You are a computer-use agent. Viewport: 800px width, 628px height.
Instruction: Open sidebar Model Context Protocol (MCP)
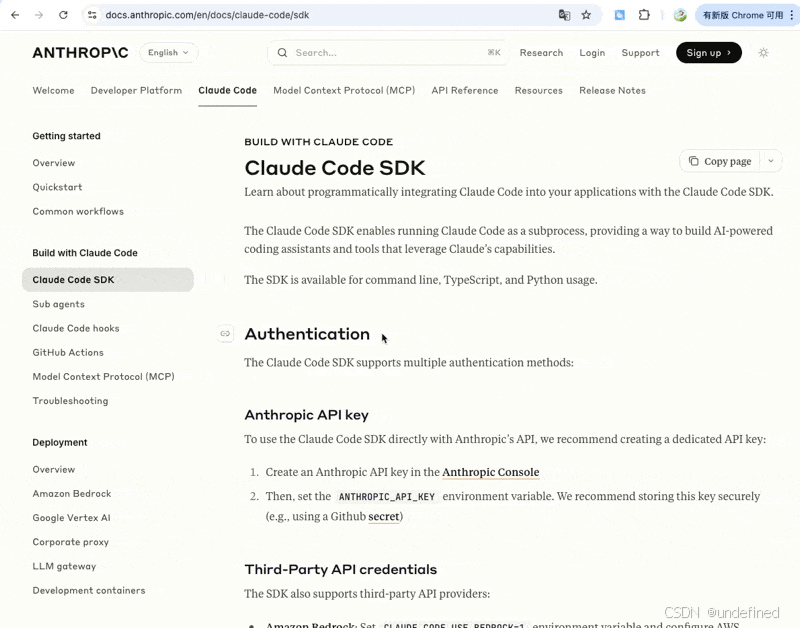pyautogui.click(x=104, y=376)
